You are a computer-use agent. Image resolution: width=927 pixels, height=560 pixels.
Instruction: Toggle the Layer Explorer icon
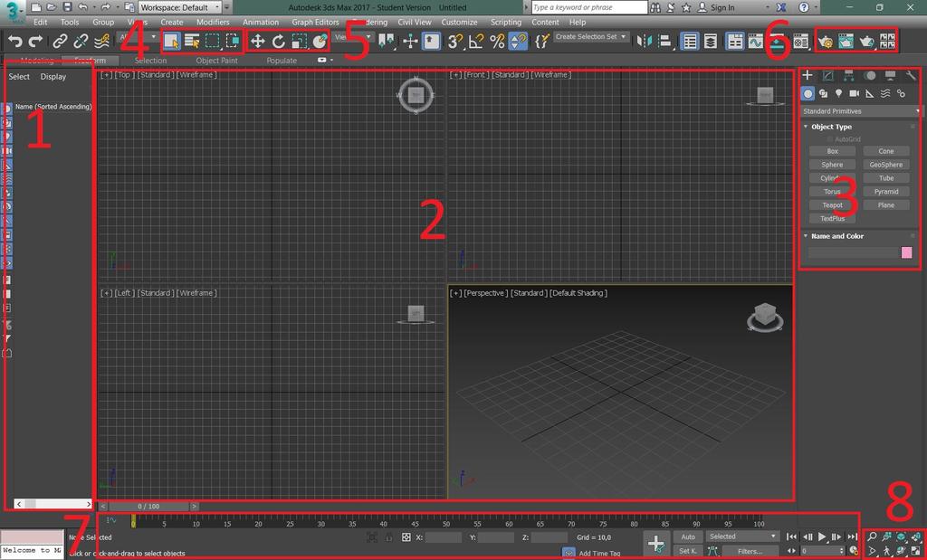pos(711,41)
